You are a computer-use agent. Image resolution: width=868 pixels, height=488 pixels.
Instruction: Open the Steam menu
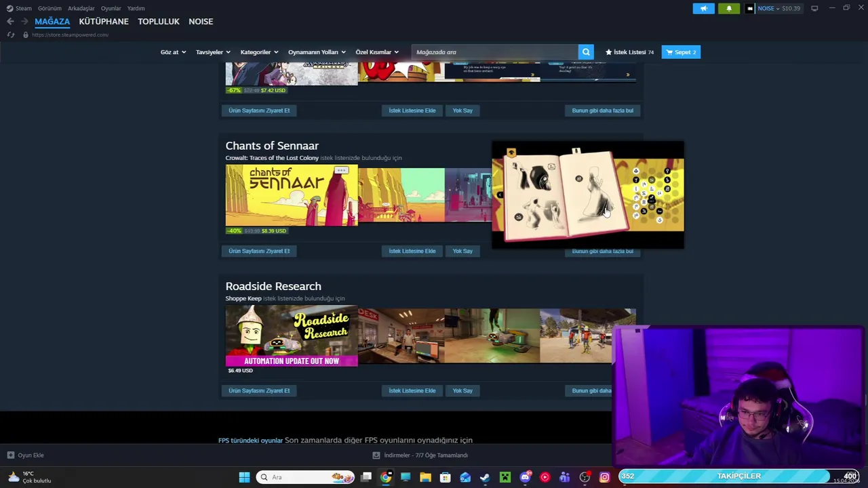(19, 8)
